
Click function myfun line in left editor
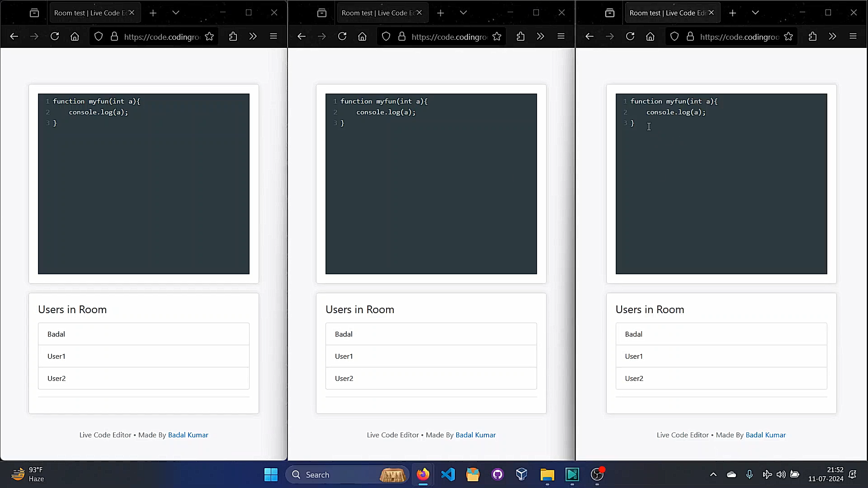tap(96, 101)
